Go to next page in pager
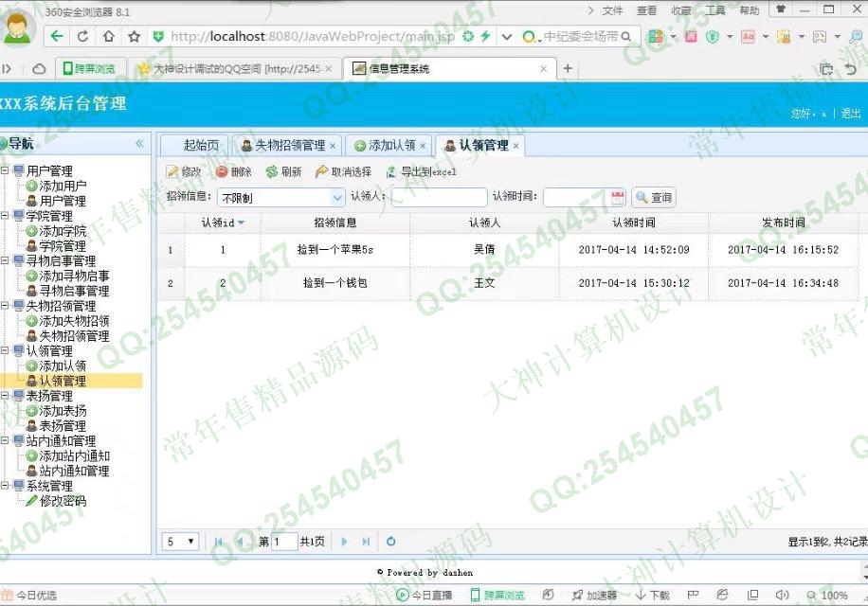The image size is (868, 606). 344,542
